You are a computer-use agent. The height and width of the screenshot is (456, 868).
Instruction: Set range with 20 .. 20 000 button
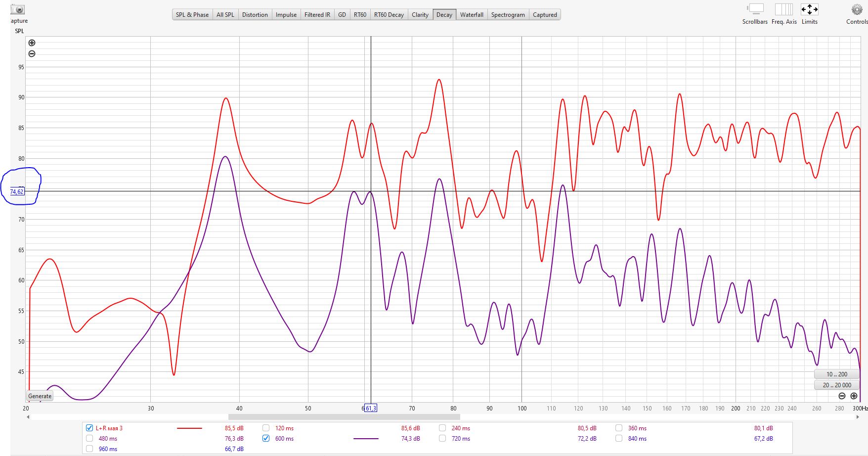pyautogui.click(x=836, y=385)
